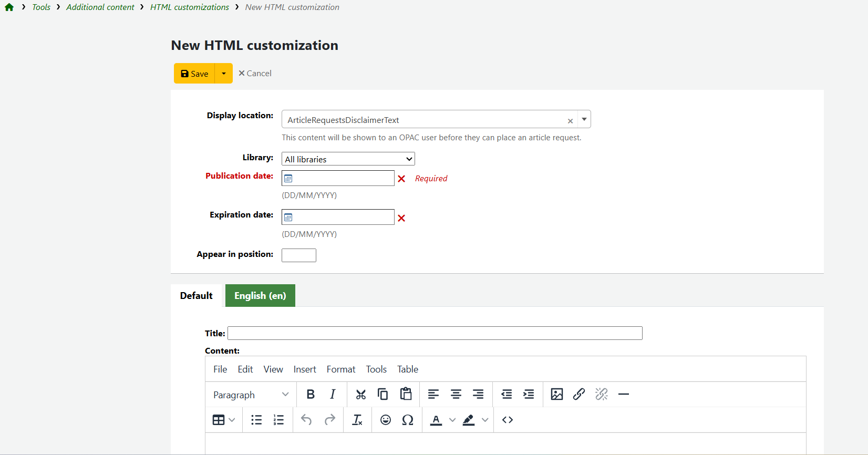Insert an image via the toolbar
This screenshot has height=455, width=868.
point(556,395)
